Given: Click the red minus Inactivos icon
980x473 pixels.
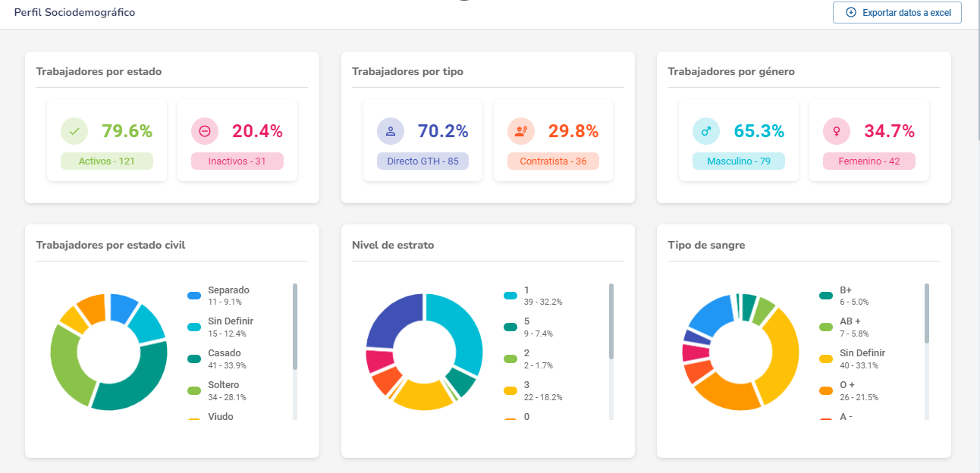Looking at the screenshot, I should (x=205, y=131).
